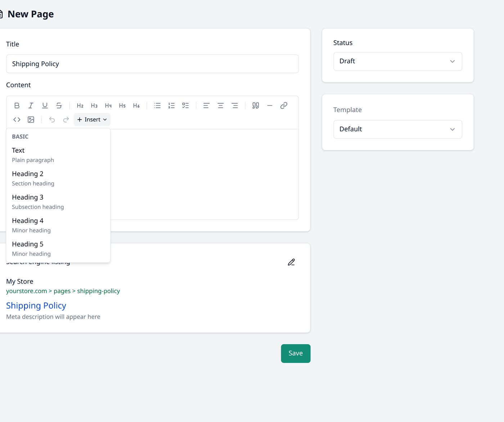
Task: Focus the Title input field
Action: pos(152,64)
